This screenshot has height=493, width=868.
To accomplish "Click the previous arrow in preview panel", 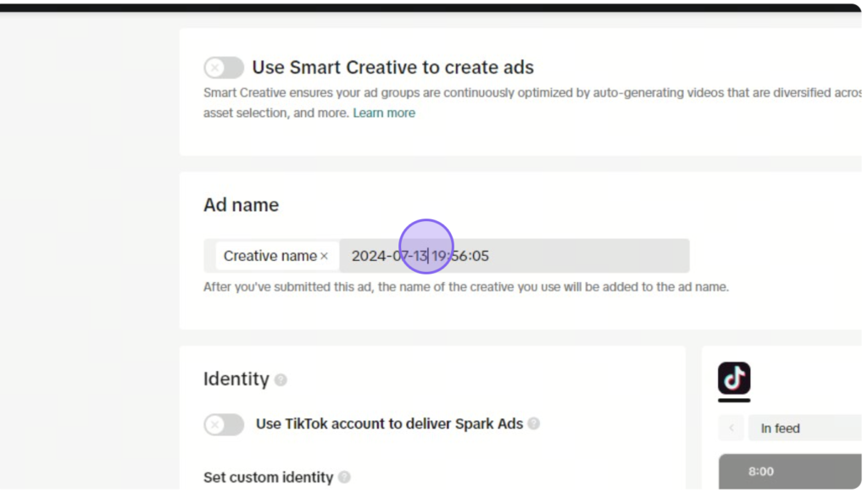I will pos(732,428).
